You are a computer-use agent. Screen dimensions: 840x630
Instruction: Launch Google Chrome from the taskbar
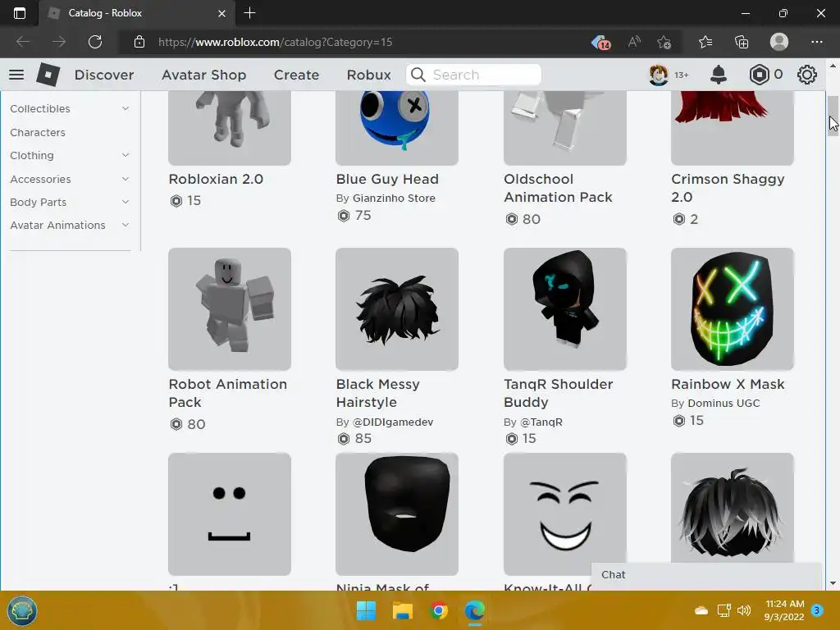pos(439,610)
